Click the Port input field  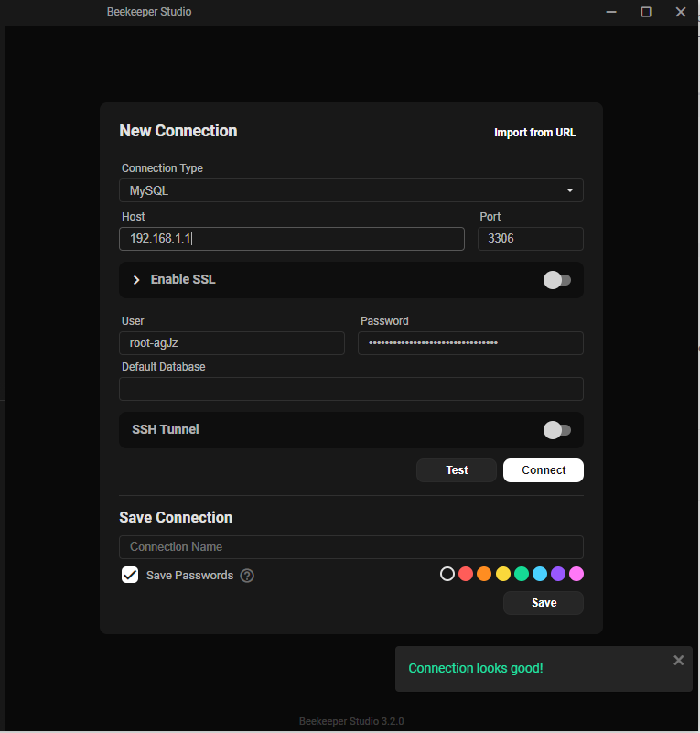click(531, 239)
